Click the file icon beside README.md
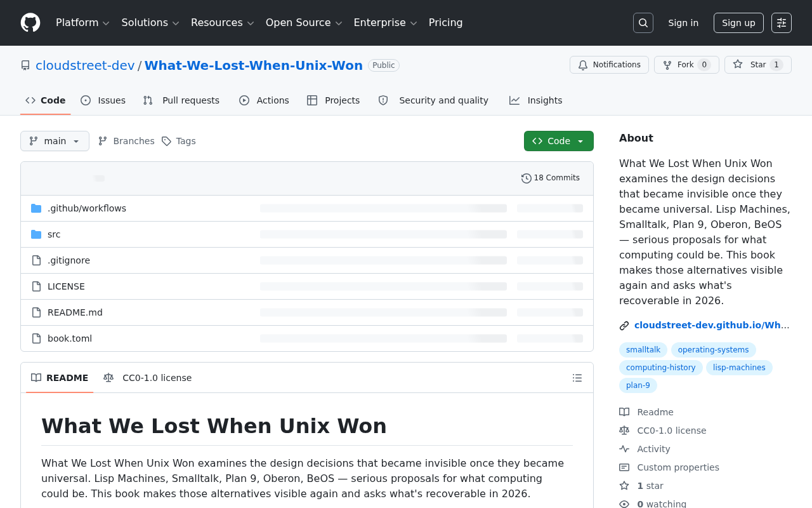The width and height of the screenshot is (812, 508). [x=36, y=312]
